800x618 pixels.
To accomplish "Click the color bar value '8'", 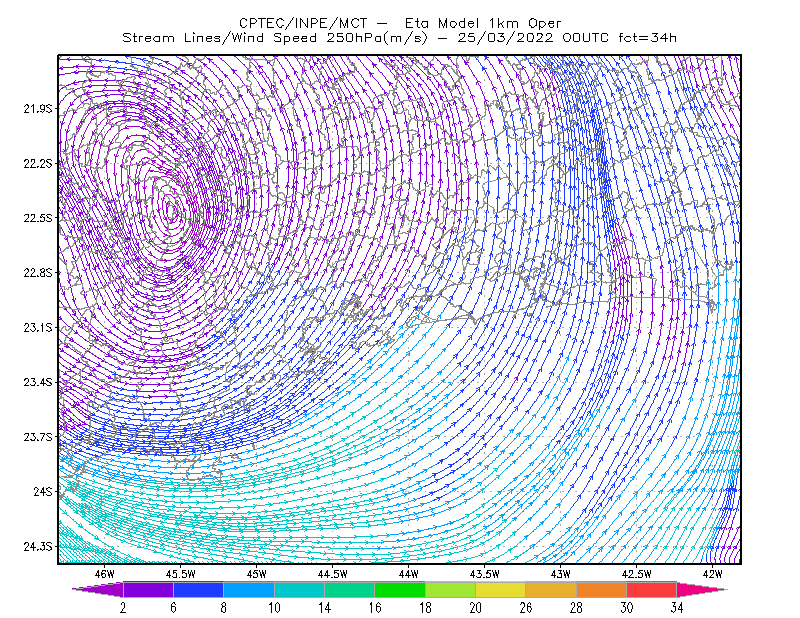I will pyautogui.click(x=223, y=608).
